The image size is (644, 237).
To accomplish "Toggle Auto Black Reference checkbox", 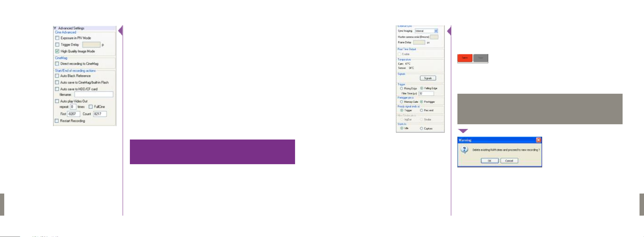I will click(57, 76).
